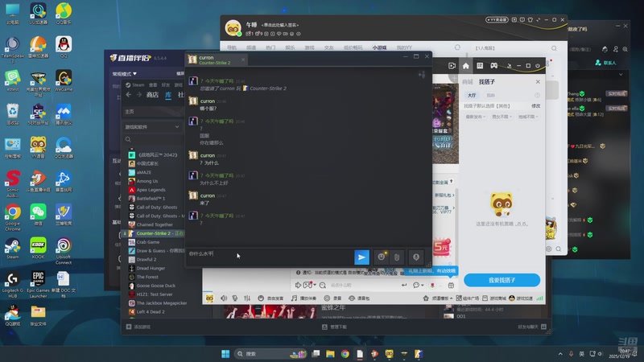This screenshot has height=362, width=644.
Task: Click the magnifier icon in YY chat bar
Action: click(323, 285)
